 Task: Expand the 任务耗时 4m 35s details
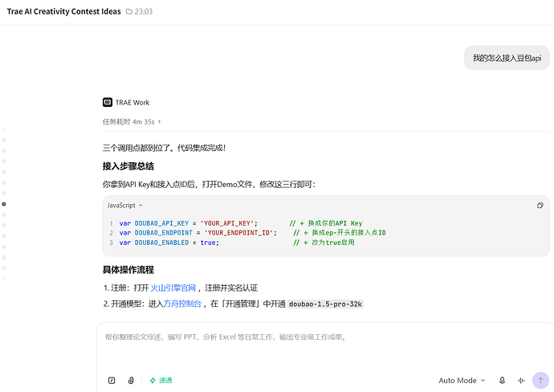132,121
